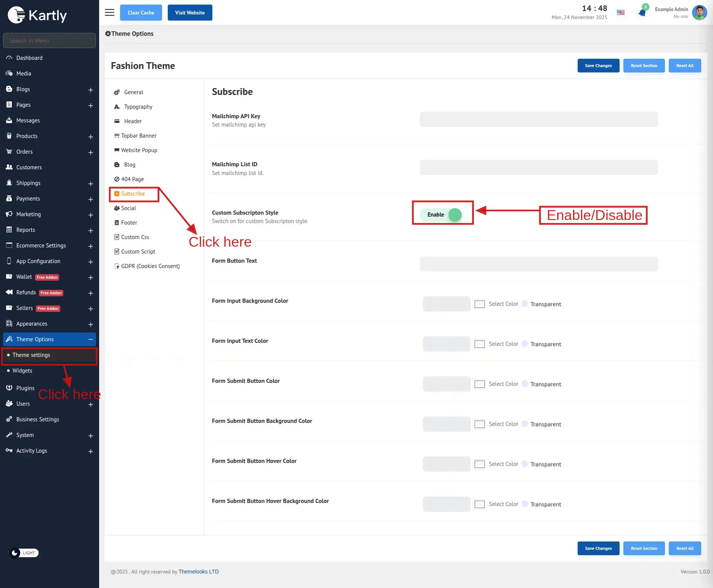This screenshot has height=588, width=713.
Task: Collapse the Theme Options menu
Action: pyautogui.click(x=90, y=339)
